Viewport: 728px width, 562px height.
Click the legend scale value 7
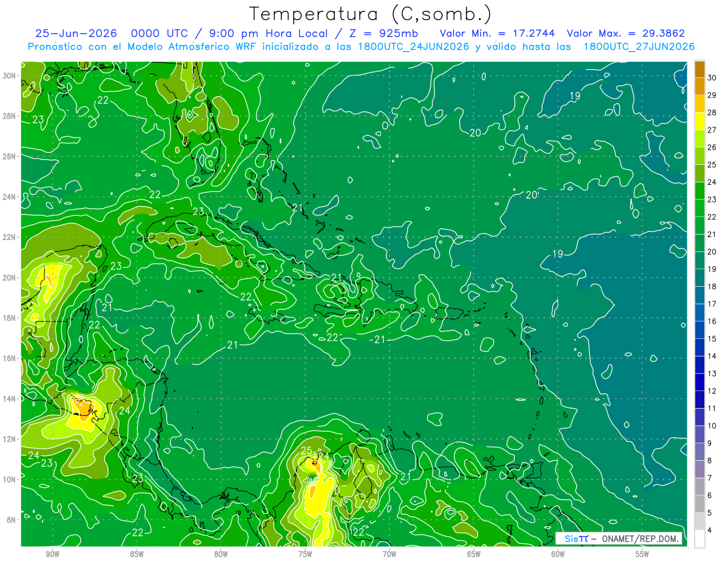coord(710,478)
